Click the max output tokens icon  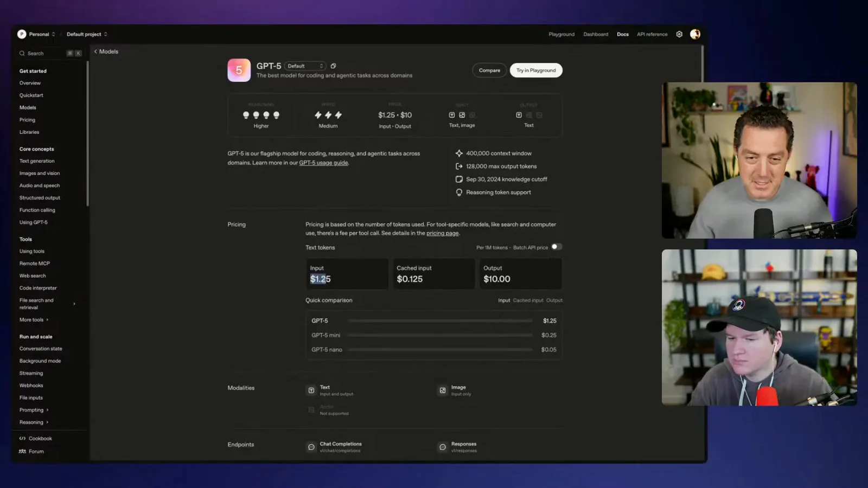point(459,166)
